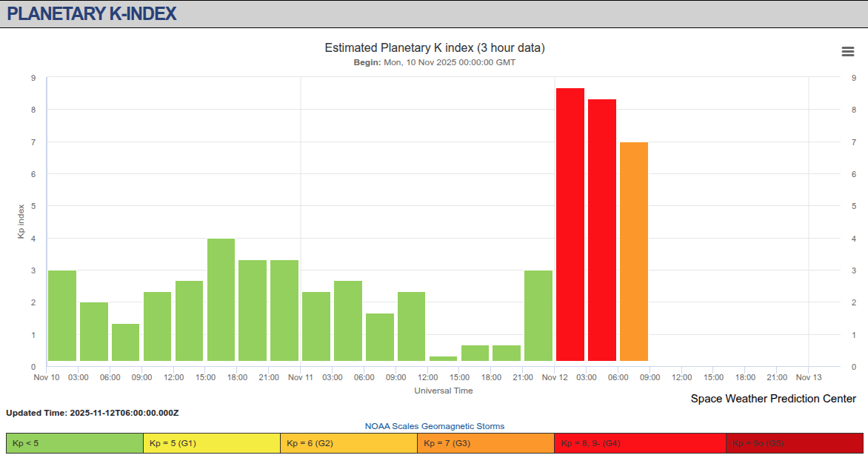
Task: Click the tallest red bar in the chart
Action: 570,224
